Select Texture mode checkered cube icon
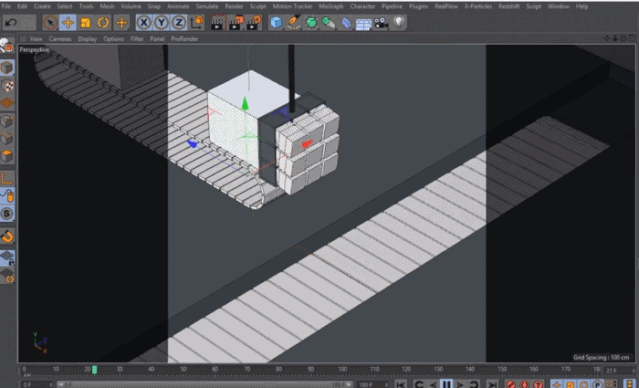 pyautogui.click(x=7, y=85)
